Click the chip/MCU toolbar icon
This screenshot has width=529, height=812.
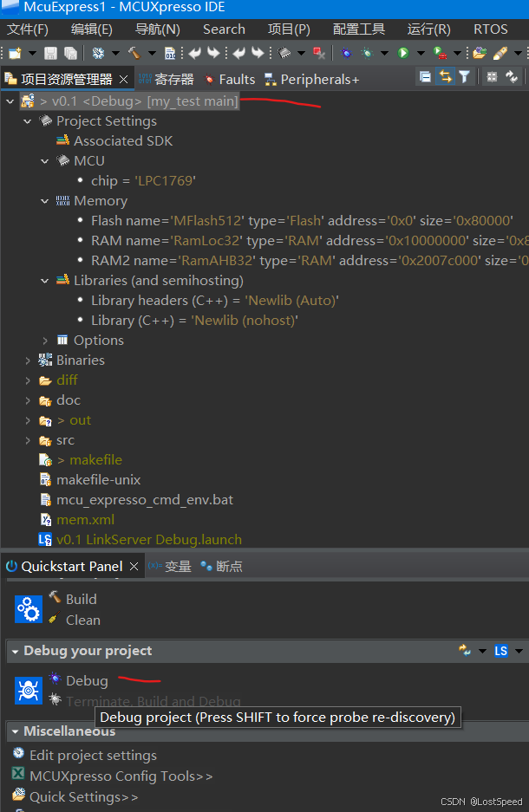(x=284, y=53)
